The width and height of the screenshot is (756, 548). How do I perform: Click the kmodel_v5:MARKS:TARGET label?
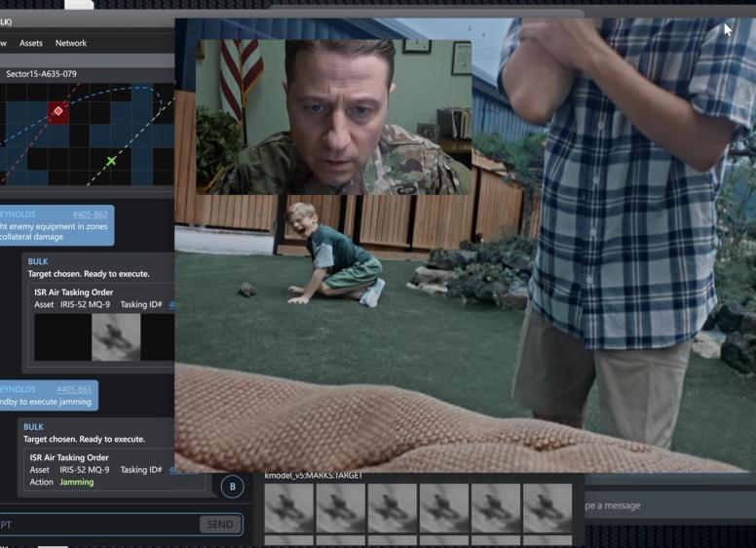[314, 476]
